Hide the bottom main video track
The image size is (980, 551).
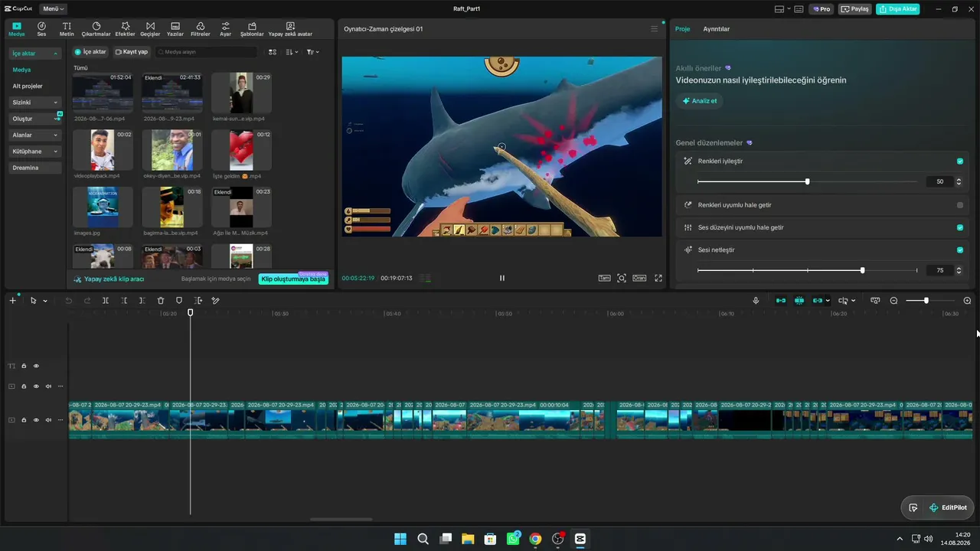pyautogui.click(x=36, y=420)
